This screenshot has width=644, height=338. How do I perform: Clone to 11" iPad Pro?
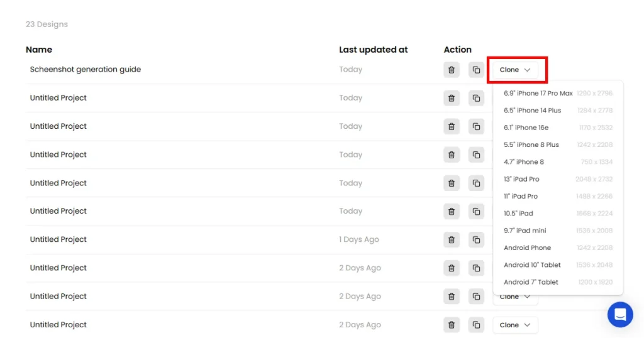click(558, 197)
